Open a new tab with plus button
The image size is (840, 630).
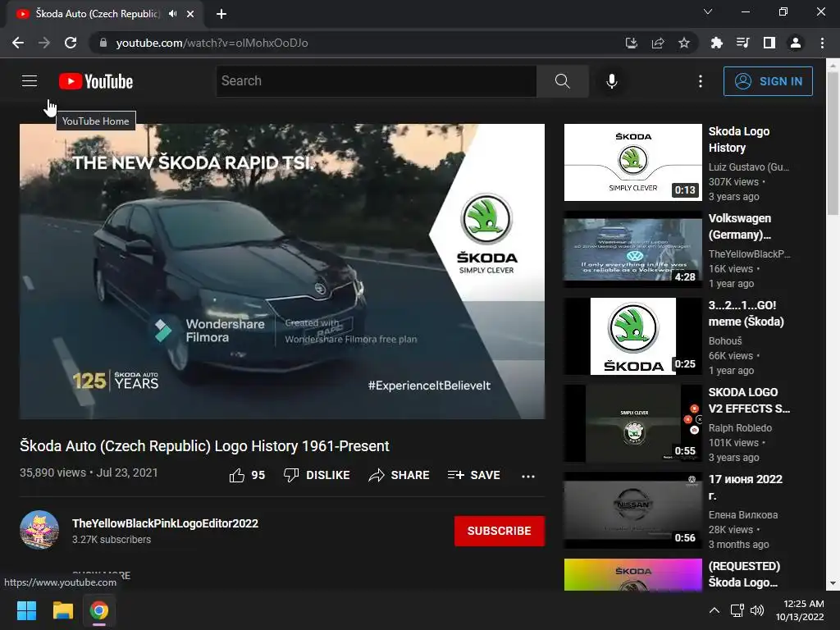(221, 14)
